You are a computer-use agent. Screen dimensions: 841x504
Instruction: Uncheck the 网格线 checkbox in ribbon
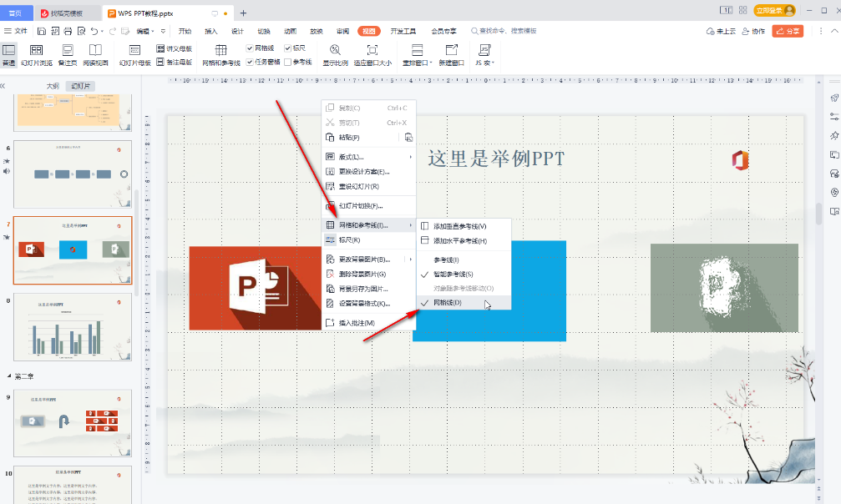coord(250,48)
